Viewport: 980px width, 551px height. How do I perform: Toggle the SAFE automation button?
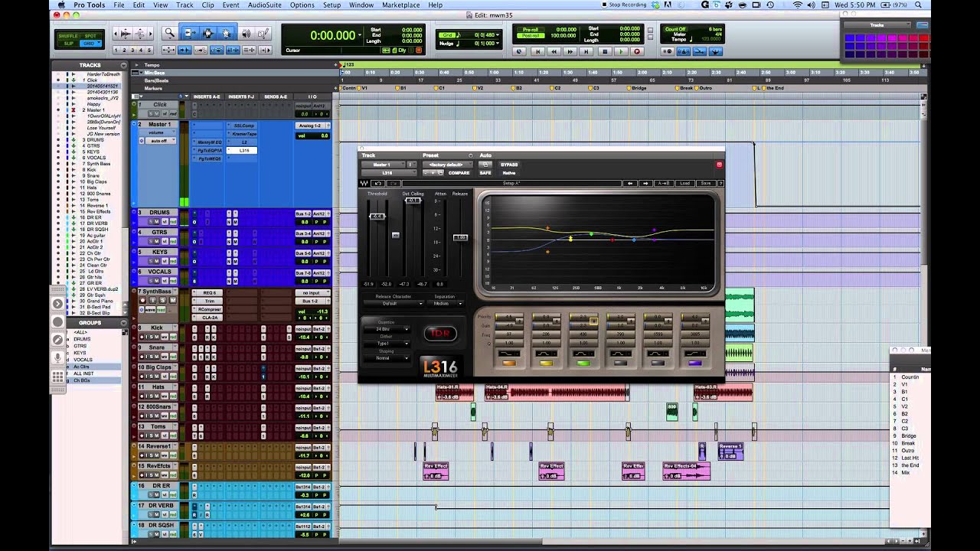click(x=485, y=173)
